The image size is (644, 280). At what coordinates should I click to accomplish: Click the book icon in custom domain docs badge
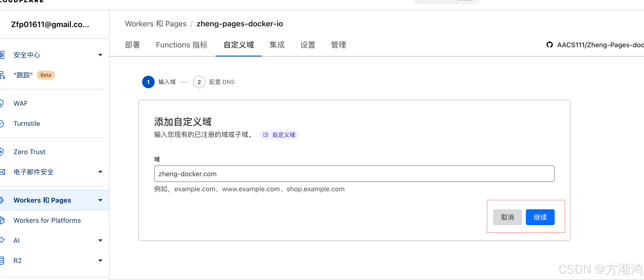(266, 135)
